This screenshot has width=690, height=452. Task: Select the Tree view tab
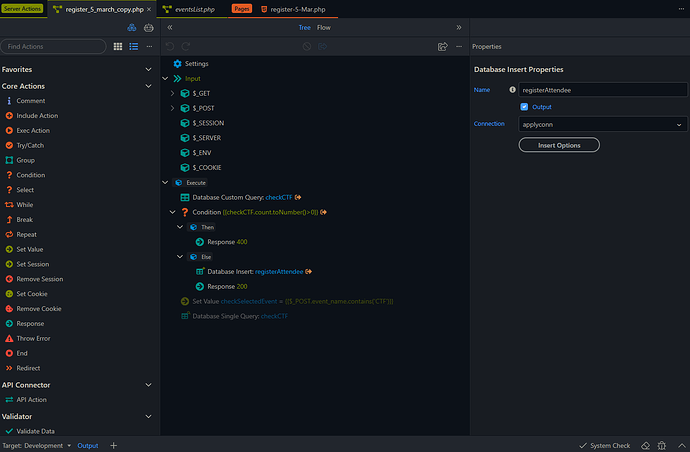click(305, 28)
